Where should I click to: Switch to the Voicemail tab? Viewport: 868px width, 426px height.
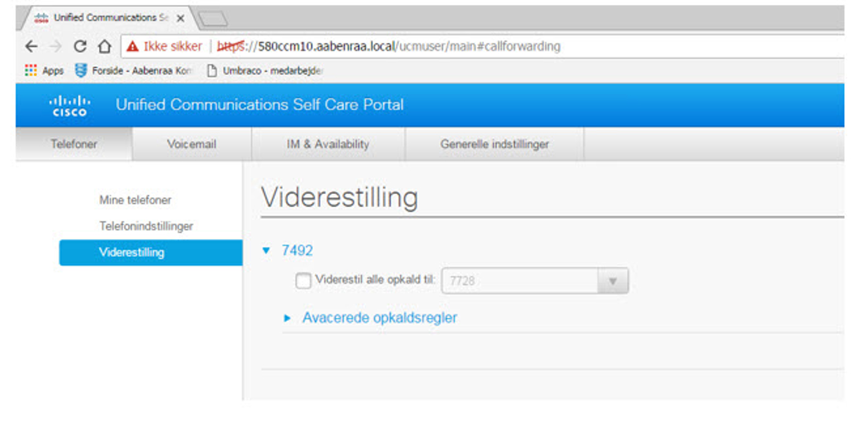pyautogui.click(x=191, y=145)
